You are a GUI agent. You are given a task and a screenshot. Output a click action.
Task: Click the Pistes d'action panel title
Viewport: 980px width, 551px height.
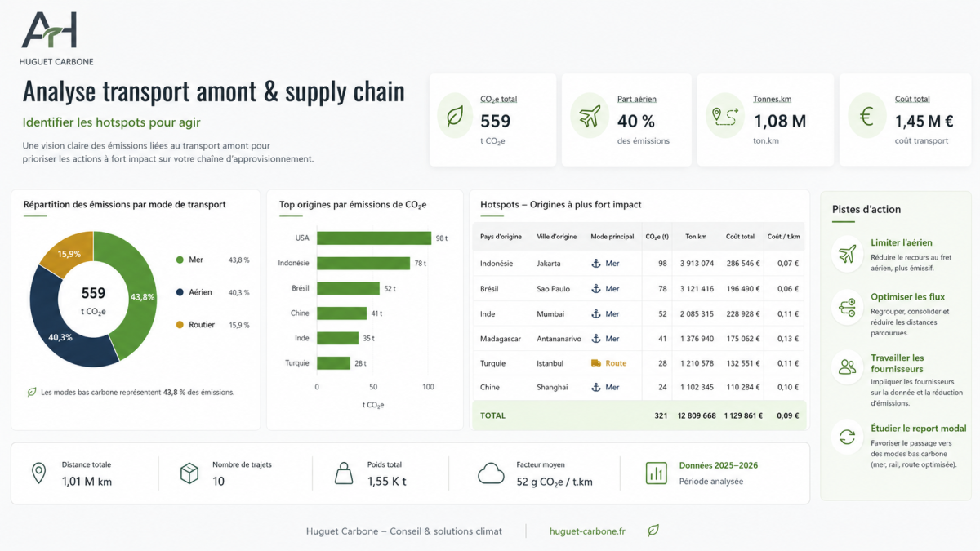(x=866, y=209)
